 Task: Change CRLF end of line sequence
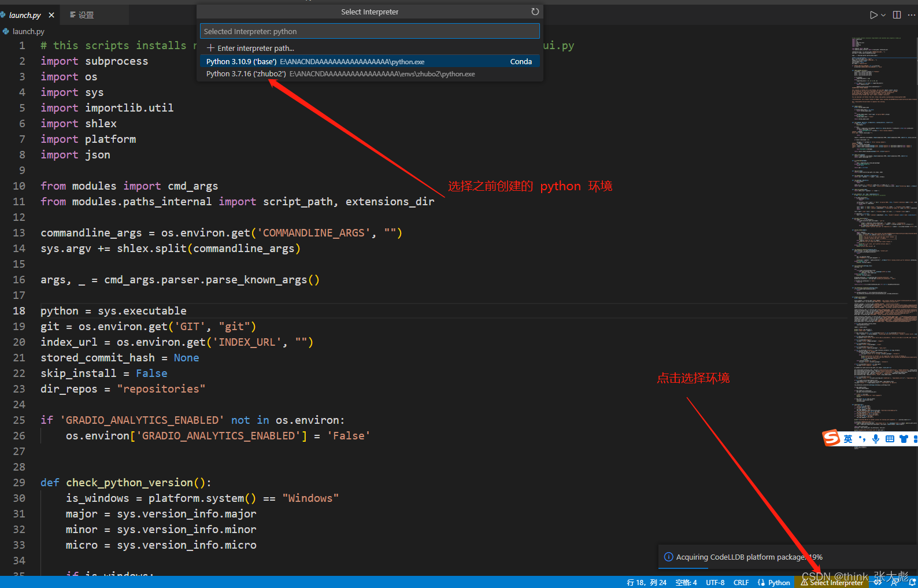pyautogui.click(x=741, y=582)
